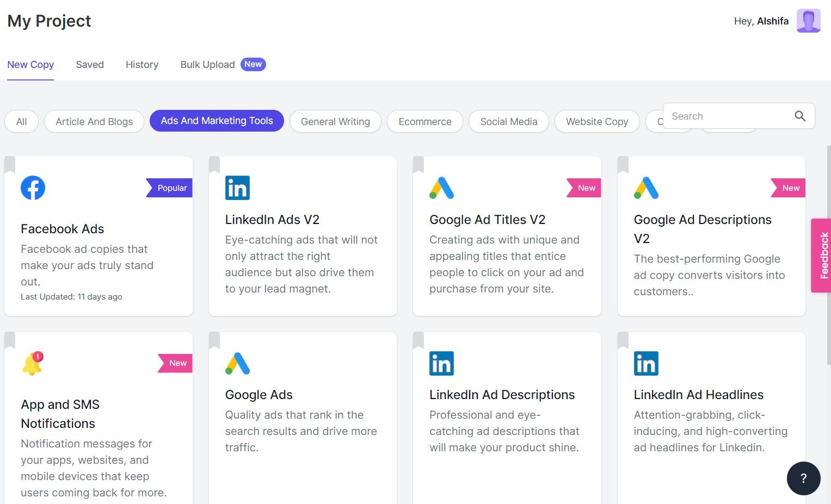Click the LinkedIn Ad Headlines logo

point(646,363)
